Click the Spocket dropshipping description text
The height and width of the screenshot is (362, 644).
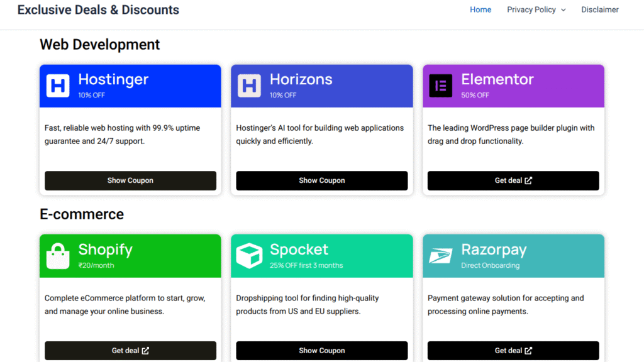(x=308, y=305)
